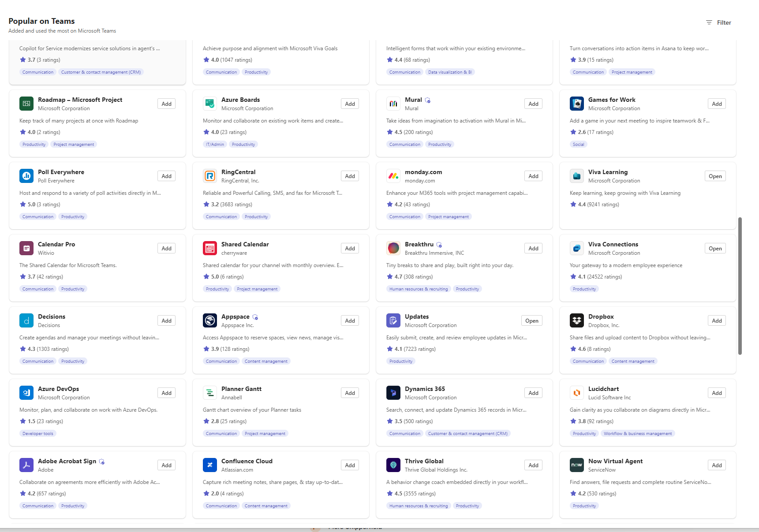Click the Breakthru app icon
The image size is (759, 532).
click(x=393, y=248)
